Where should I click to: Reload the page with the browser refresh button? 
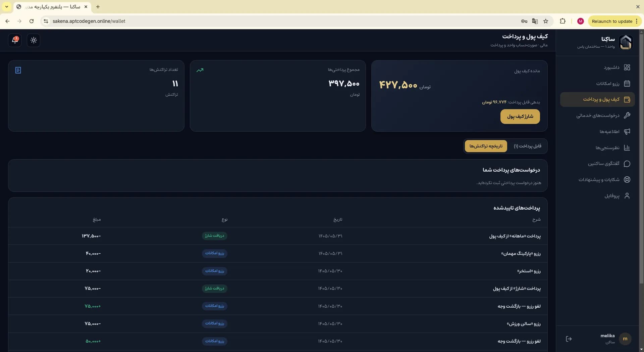pyautogui.click(x=32, y=21)
